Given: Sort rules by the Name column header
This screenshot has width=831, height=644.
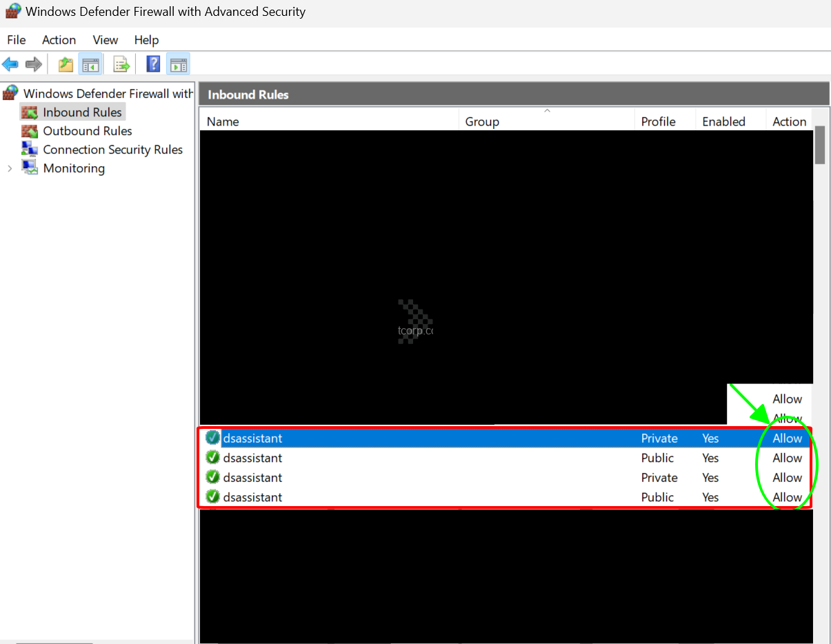Looking at the screenshot, I should point(223,121).
